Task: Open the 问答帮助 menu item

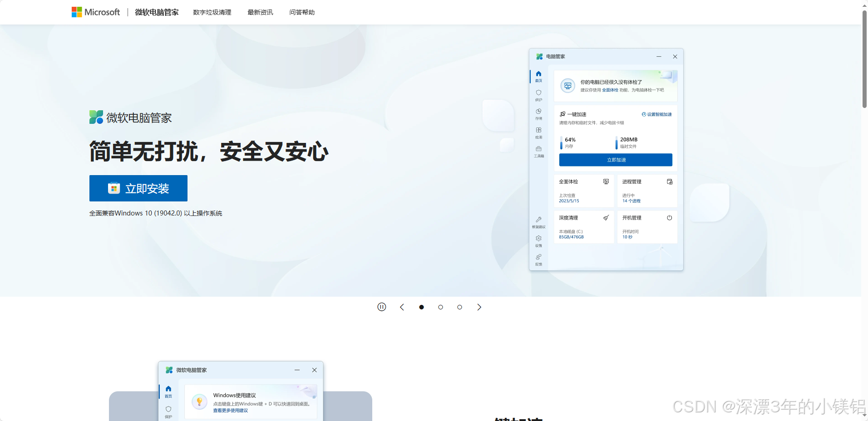Action: coord(302,12)
